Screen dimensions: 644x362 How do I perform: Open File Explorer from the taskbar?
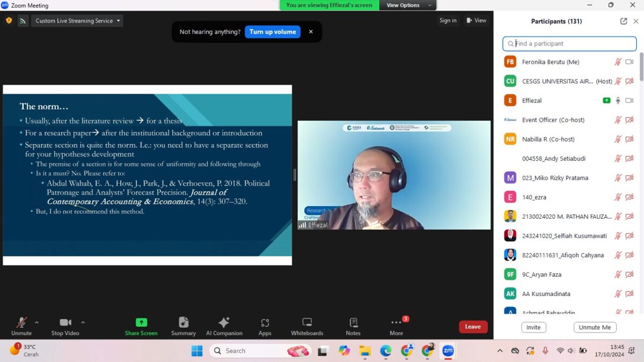[x=365, y=351]
